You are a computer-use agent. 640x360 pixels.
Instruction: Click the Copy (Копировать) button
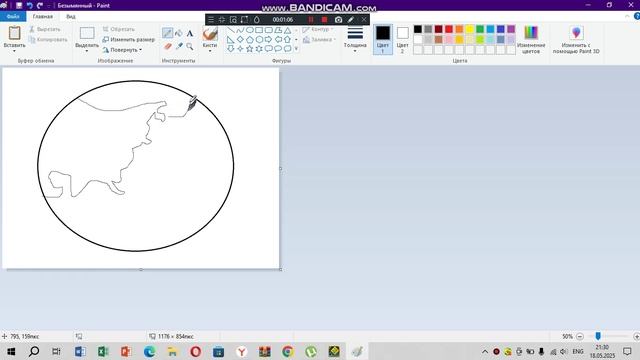[x=48, y=40]
